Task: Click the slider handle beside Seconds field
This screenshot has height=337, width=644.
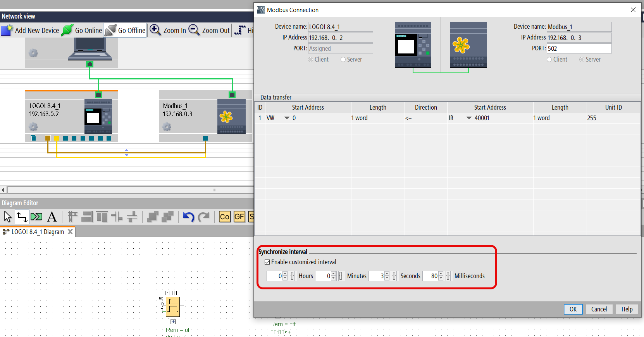Action: coord(394,276)
